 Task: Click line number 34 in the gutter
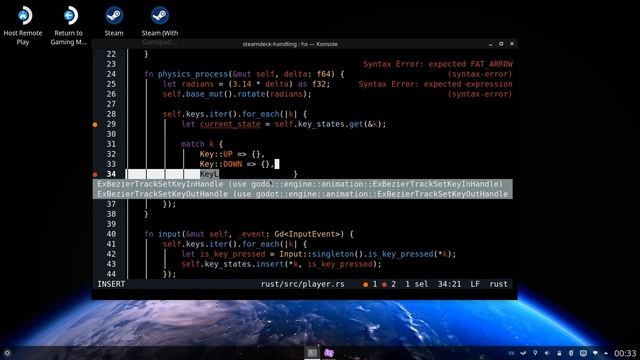point(111,174)
